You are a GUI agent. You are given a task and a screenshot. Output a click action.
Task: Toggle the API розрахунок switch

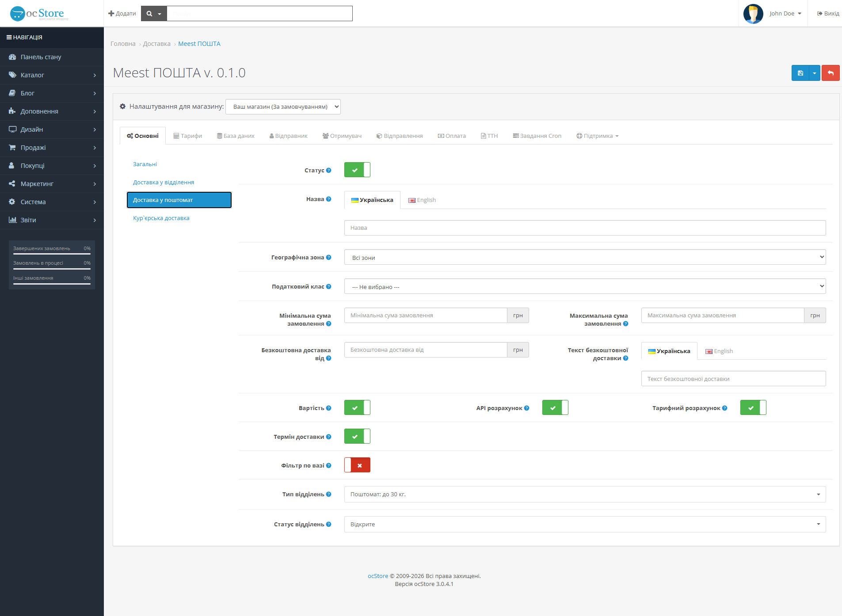(x=555, y=407)
